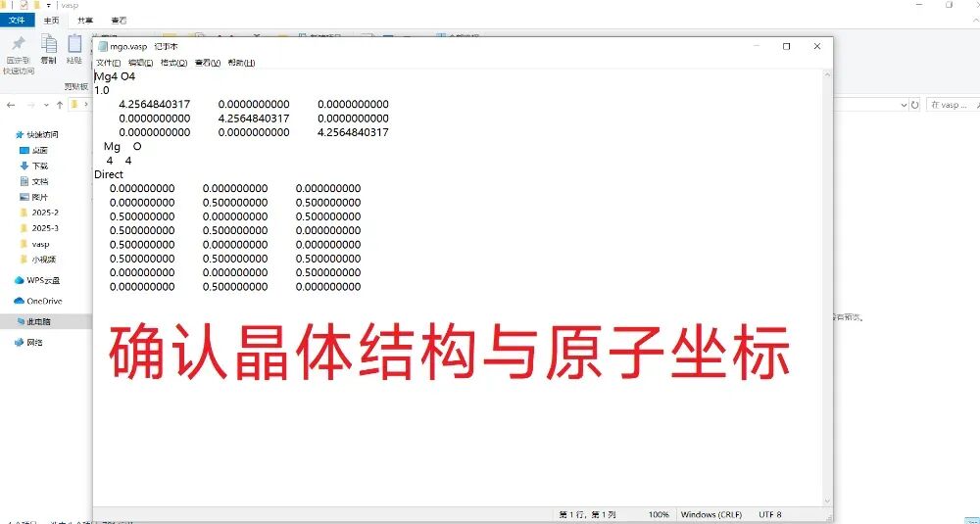Go up one folder level in Explorer

click(60, 105)
